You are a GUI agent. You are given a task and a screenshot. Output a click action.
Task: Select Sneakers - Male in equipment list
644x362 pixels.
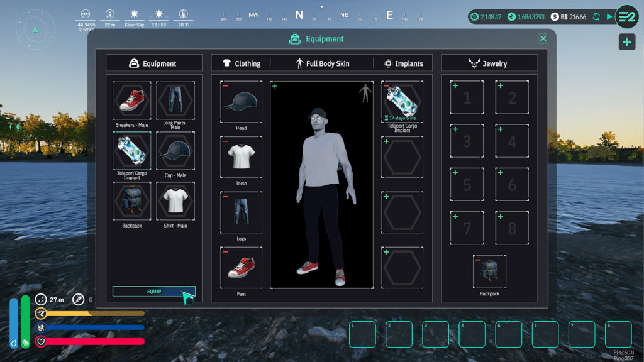[132, 100]
